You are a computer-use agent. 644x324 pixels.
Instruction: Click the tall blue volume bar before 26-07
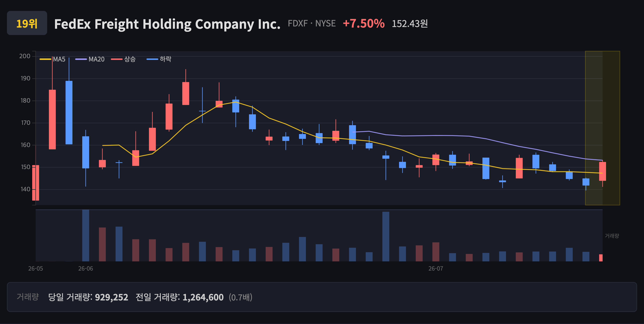point(386,236)
